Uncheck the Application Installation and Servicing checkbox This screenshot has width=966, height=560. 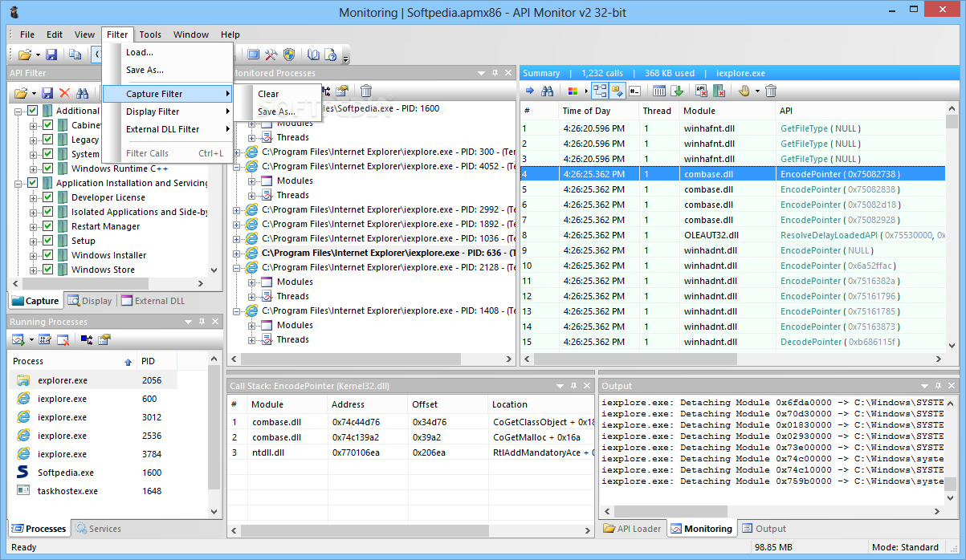coord(32,183)
